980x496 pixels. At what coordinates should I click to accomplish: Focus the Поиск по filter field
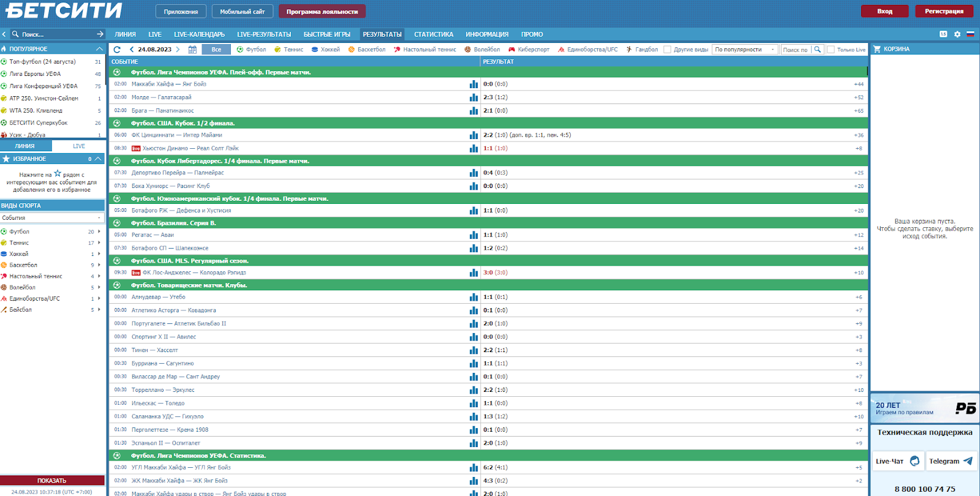click(796, 50)
